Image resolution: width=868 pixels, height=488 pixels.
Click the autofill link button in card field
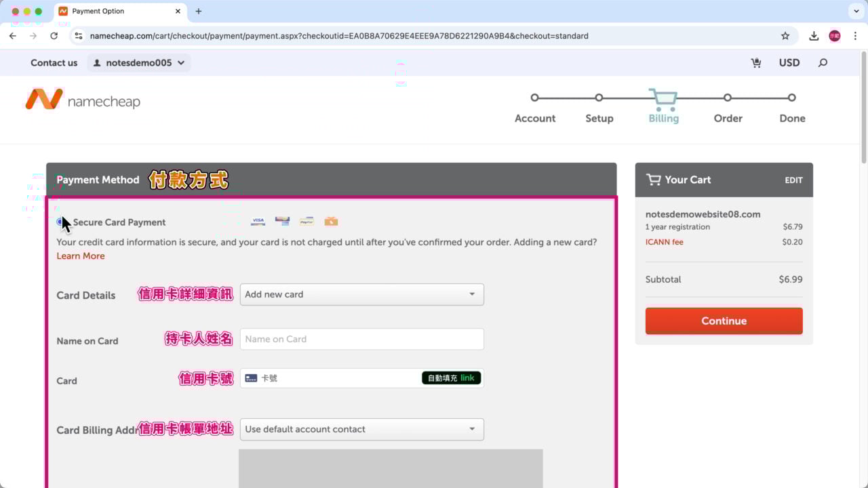click(x=451, y=378)
